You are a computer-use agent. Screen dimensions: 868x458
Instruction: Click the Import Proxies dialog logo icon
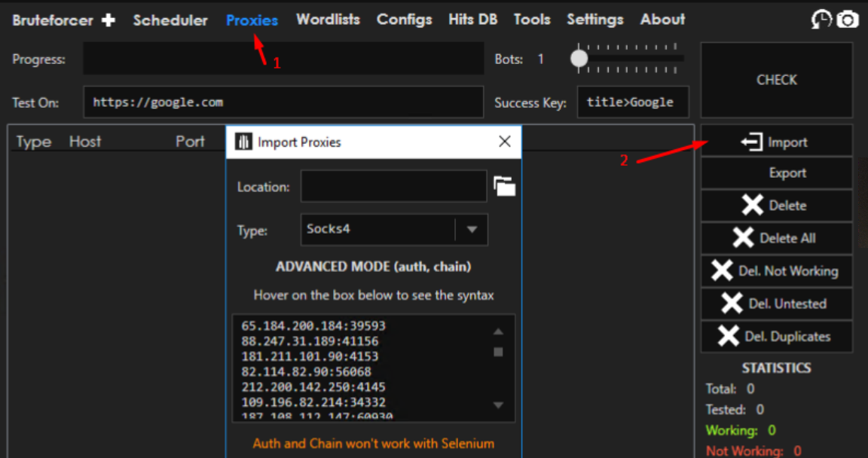[243, 142]
